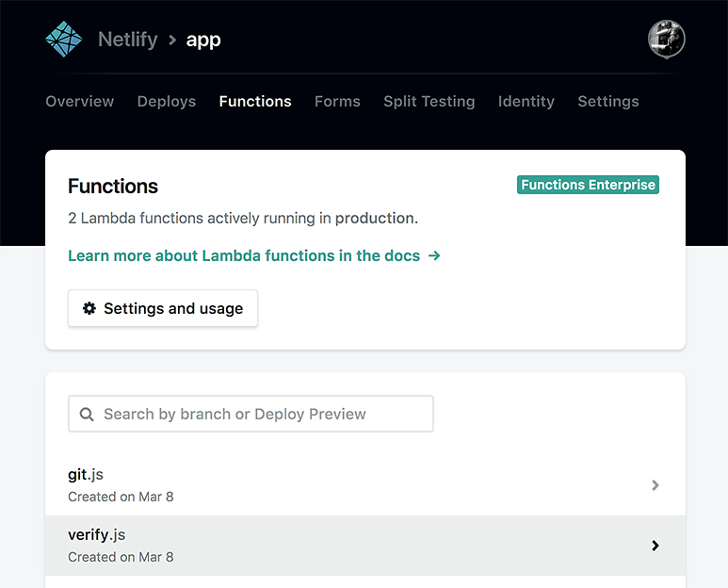Expand verify.js row chevron
The image size is (728, 588).
point(655,546)
